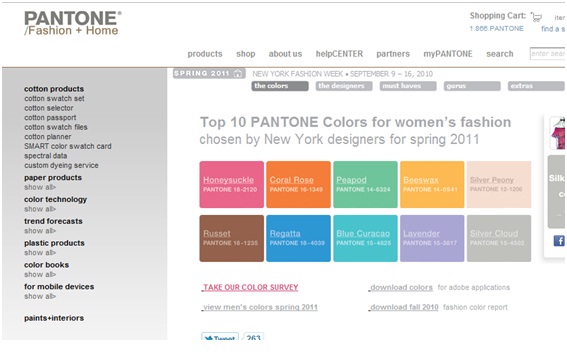Image resolution: width=567 pixels, height=364 pixels.
Task: Select the Lavender color swatch
Action: [432, 238]
